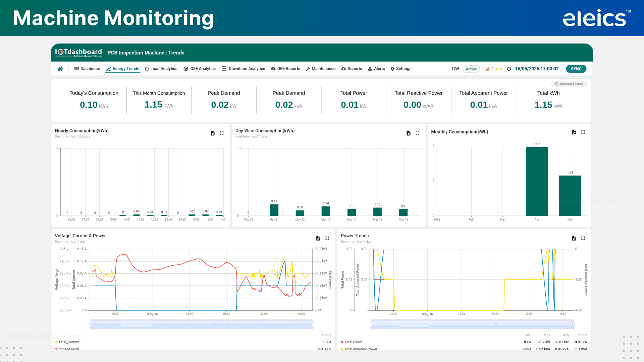The image size is (644, 362).
Task: Click the SYNC button
Action: point(576,69)
